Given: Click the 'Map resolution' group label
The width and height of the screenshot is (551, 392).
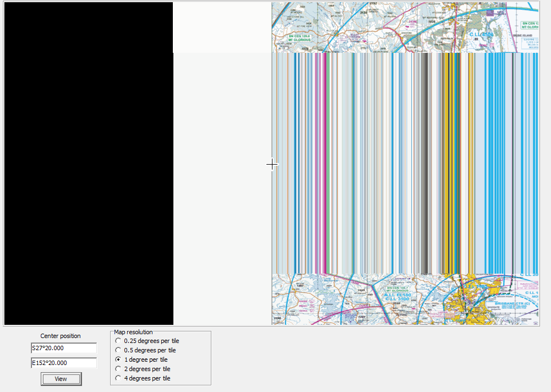Looking at the screenshot, I should pyautogui.click(x=133, y=332).
